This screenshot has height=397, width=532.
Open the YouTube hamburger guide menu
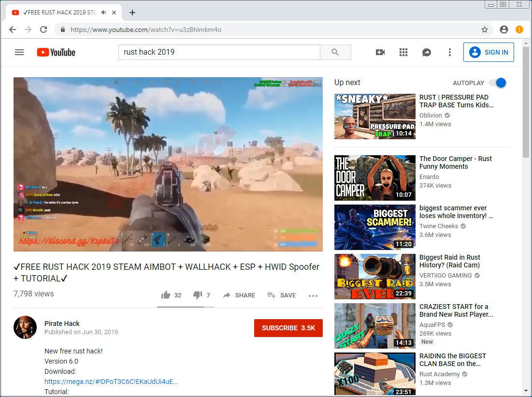coord(19,52)
